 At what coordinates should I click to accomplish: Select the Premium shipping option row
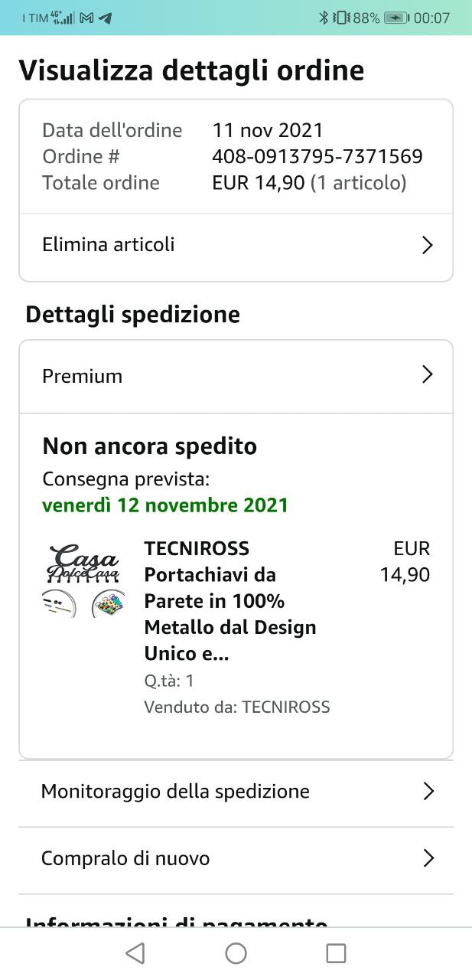click(236, 377)
